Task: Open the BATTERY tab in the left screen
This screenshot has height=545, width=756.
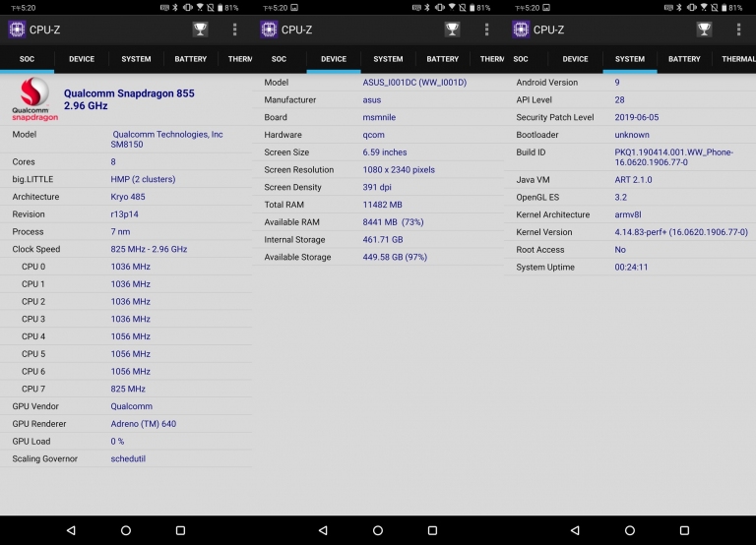Action: coord(190,59)
